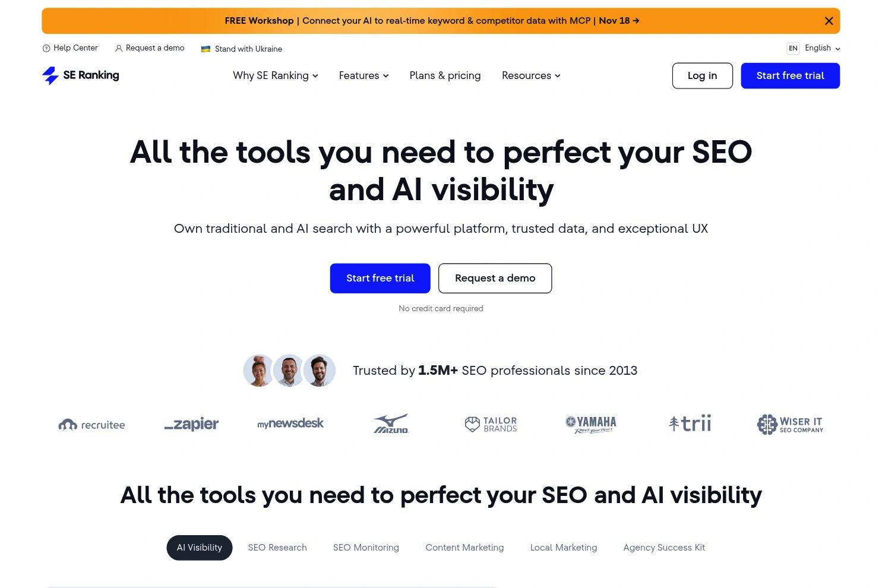Open the English language dropdown
Image resolution: width=882 pixels, height=588 pixels.
click(822, 48)
